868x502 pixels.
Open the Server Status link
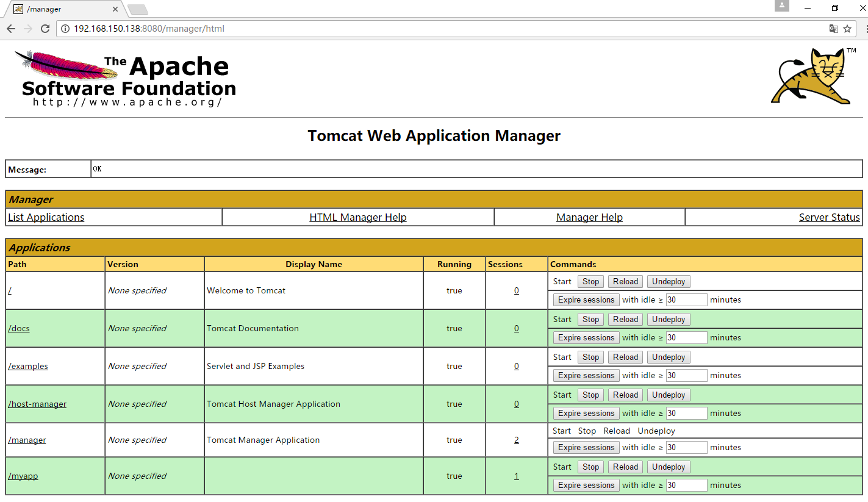830,217
